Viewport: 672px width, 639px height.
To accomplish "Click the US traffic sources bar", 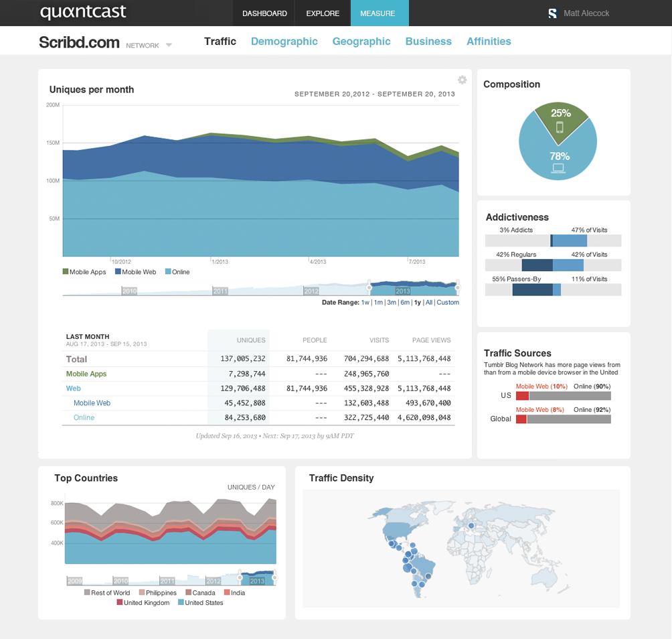I will [x=564, y=395].
